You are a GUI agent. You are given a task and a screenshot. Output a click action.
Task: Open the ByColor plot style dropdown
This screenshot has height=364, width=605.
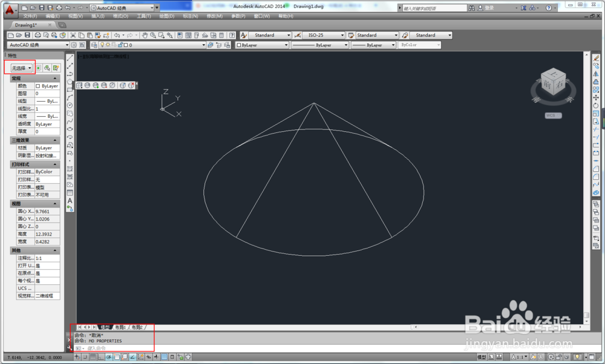pyautogui.click(x=420, y=45)
